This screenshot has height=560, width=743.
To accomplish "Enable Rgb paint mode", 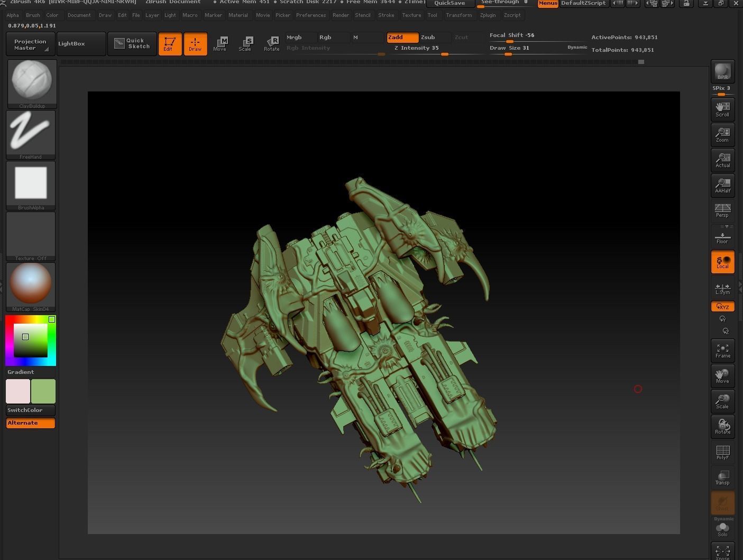I will click(x=334, y=38).
